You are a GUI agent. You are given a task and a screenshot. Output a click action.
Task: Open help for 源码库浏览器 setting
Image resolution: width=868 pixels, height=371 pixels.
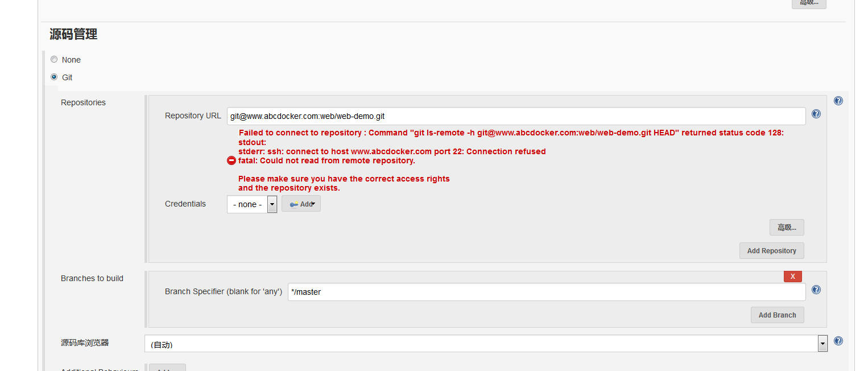tap(838, 341)
